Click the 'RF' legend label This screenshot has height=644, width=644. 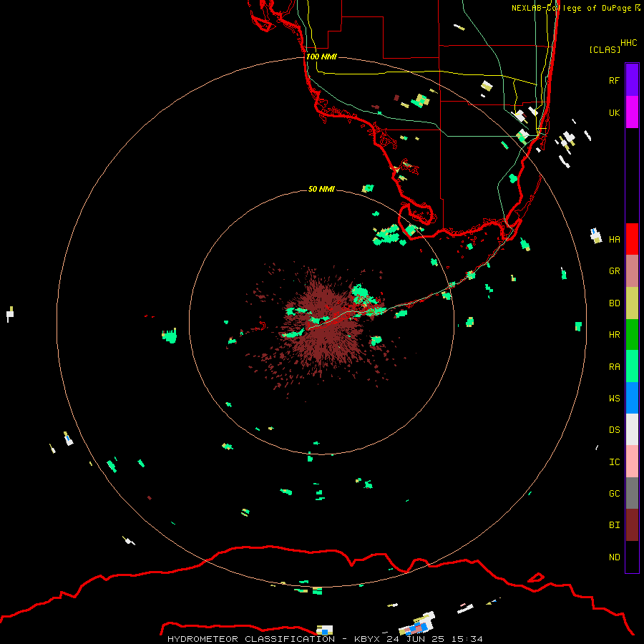(614, 80)
